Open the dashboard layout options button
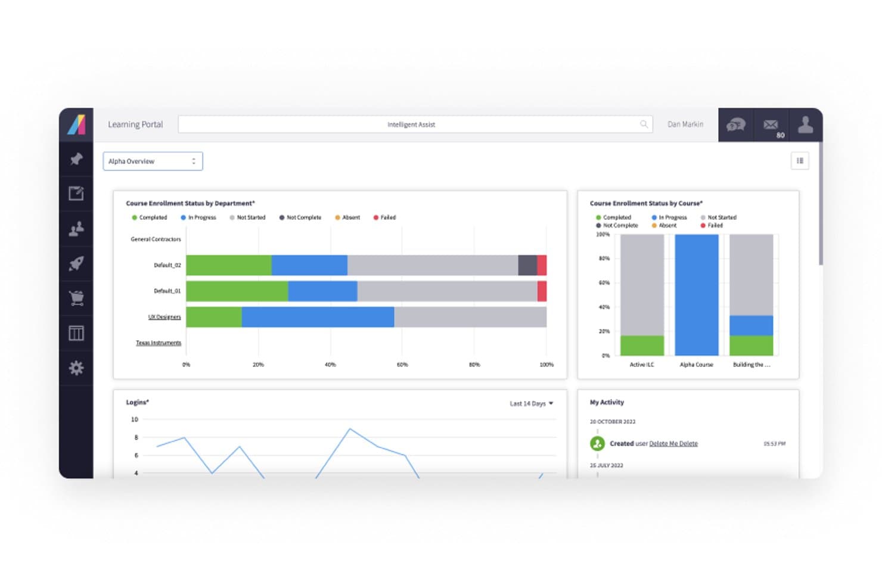The height and width of the screenshot is (588, 882). (x=800, y=161)
